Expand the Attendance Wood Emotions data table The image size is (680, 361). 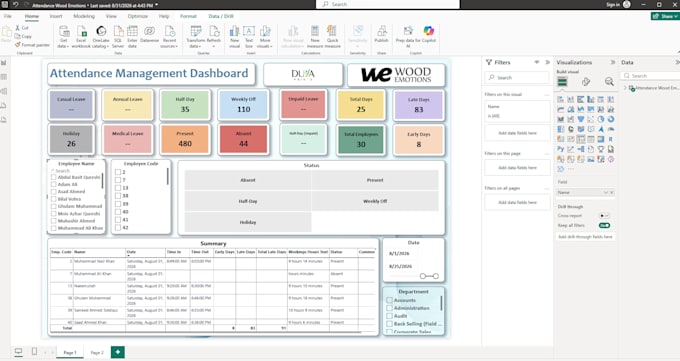pyautogui.click(x=625, y=88)
